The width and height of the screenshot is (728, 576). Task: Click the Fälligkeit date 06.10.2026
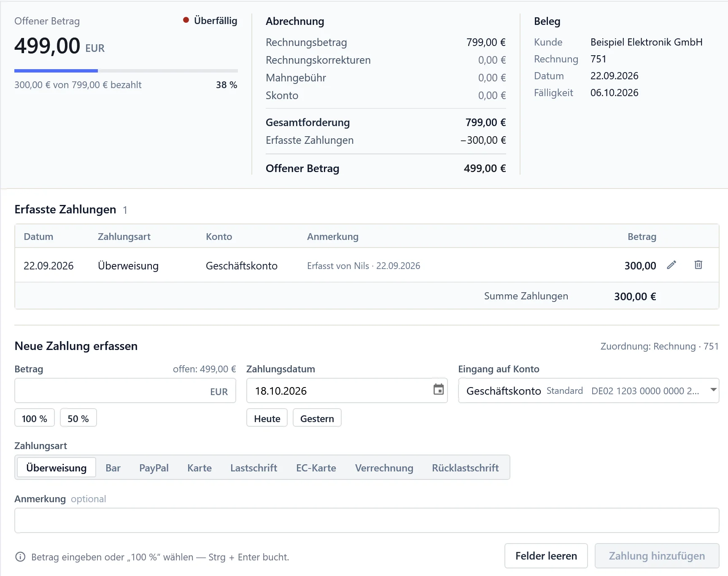point(615,93)
